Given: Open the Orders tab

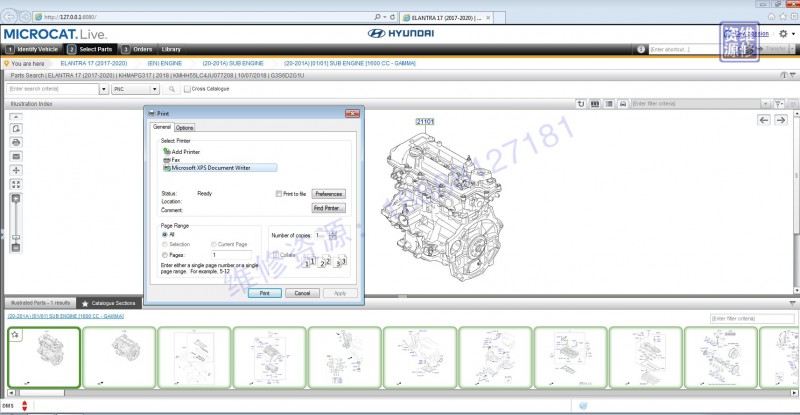Looking at the screenshot, I should (x=137, y=49).
